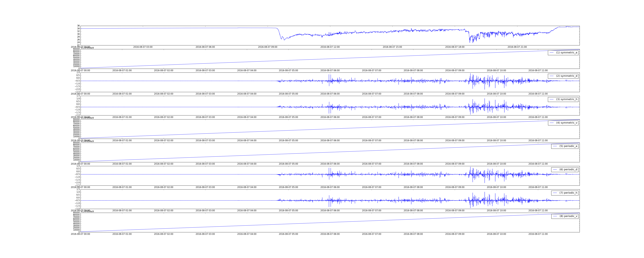The image size is (644, 258).
Task: Click blue line sample in symmetric_a legend
Action: [552, 53]
